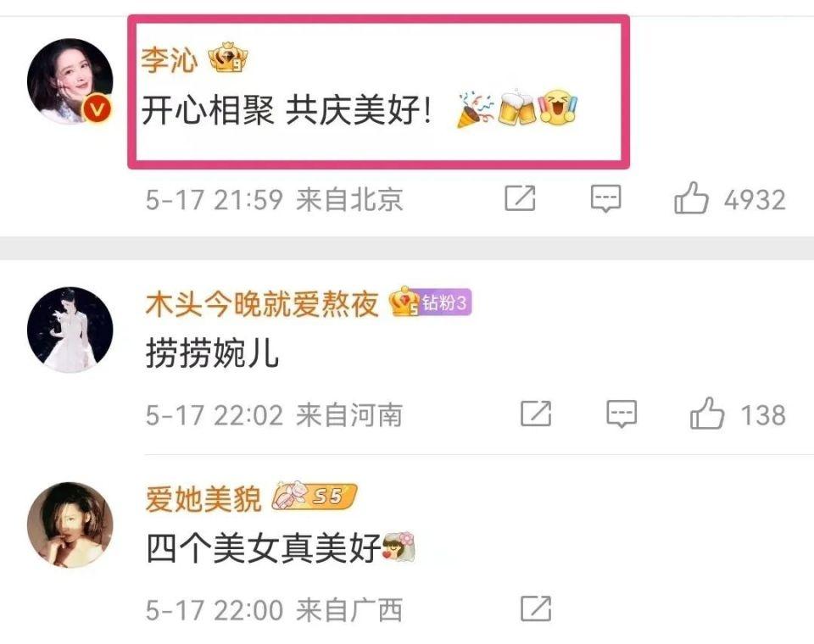Go to 爱她美貌 user profile
814x644 pixels.
[x=203, y=499]
